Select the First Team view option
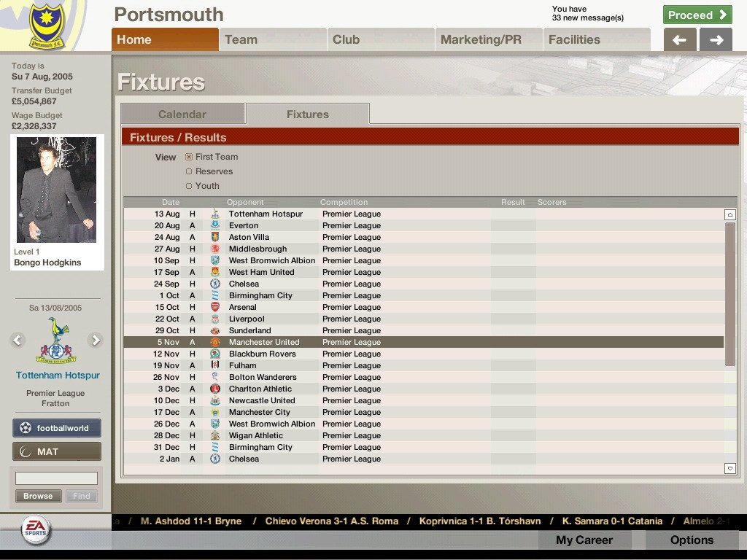 click(x=189, y=157)
